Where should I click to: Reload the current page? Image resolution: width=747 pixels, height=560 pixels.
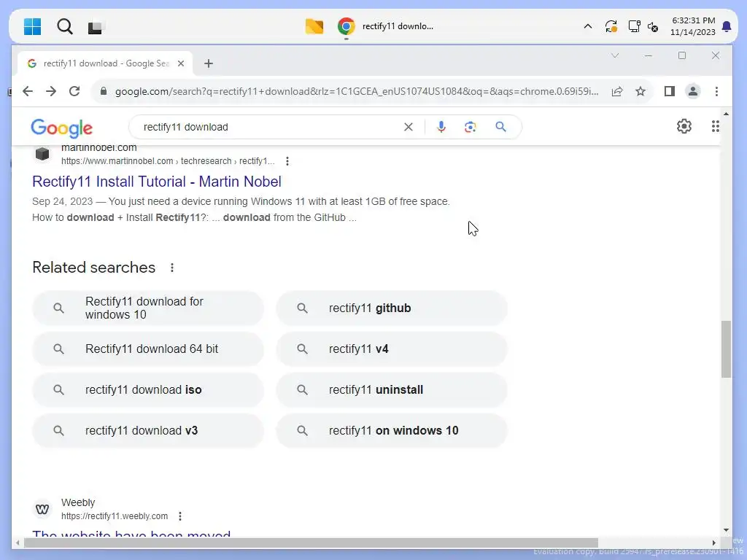74,91
